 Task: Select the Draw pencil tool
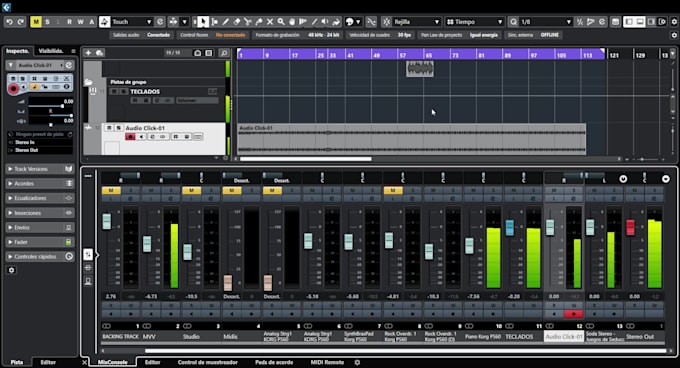pyautogui.click(x=226, y=22)
